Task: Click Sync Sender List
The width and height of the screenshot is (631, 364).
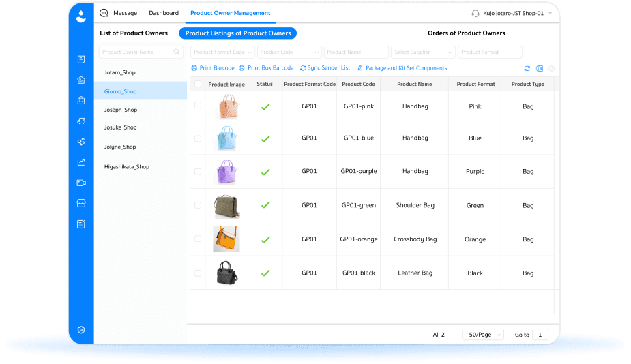Action: (x=325, y=68)
